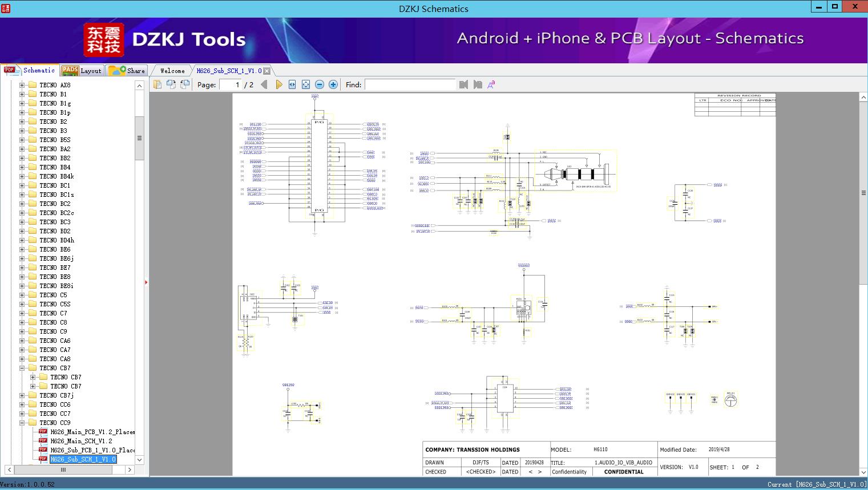Expand the TECNO B1g tree node
868x490 pixels.
pos(22,103)
